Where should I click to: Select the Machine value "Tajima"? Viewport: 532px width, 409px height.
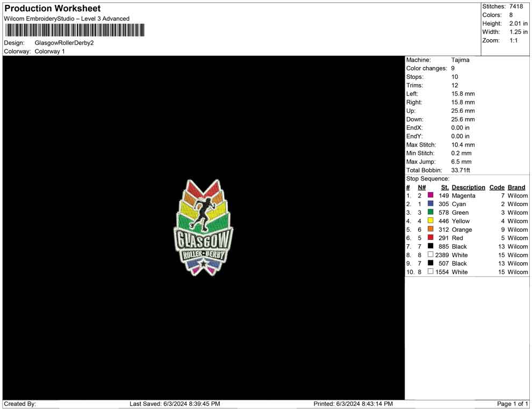(x=461, y=60)
